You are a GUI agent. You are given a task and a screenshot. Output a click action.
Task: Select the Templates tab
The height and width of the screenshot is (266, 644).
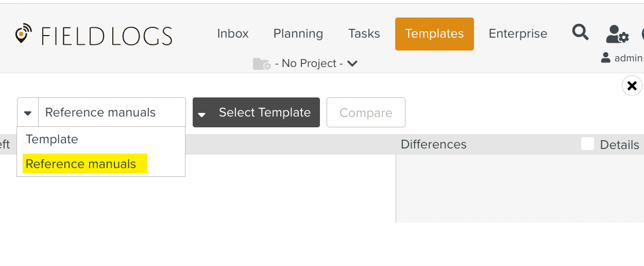point(434,34)
